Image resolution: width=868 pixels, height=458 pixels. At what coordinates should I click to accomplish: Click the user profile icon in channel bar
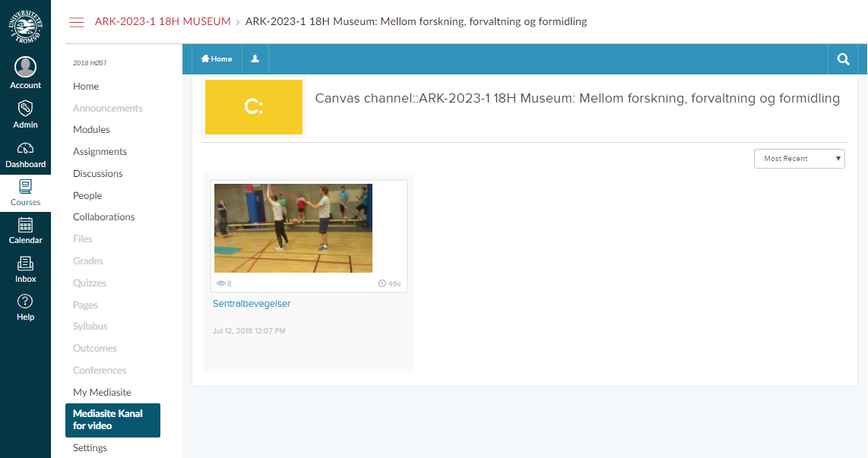click(x=255, y=59)
